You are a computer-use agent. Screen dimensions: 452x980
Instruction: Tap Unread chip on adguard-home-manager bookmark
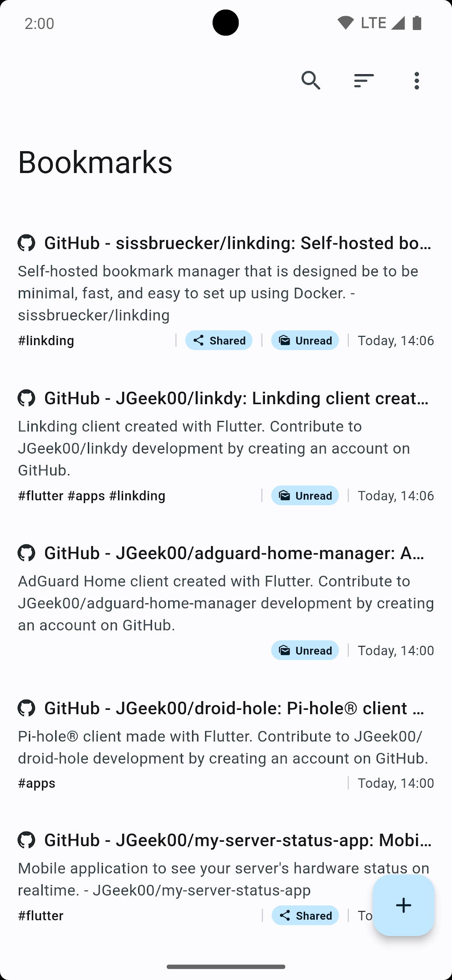305,650
